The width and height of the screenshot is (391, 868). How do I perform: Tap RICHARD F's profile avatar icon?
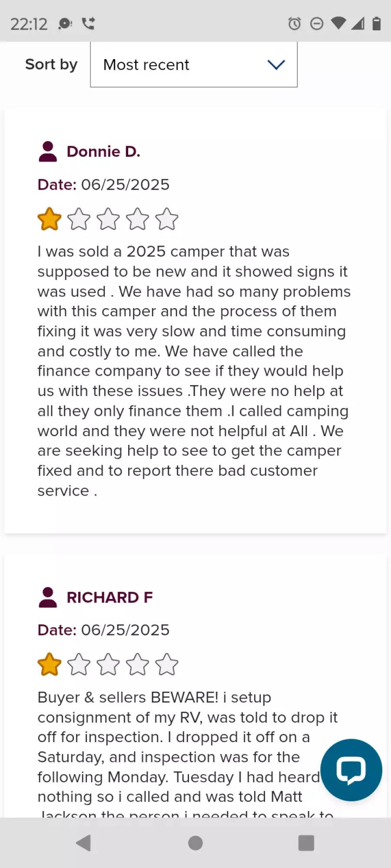coord(48,597)
